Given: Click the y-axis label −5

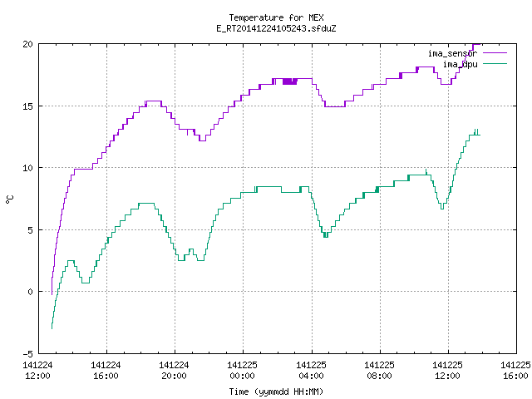Looking at the screenshot, I should 27,354.
